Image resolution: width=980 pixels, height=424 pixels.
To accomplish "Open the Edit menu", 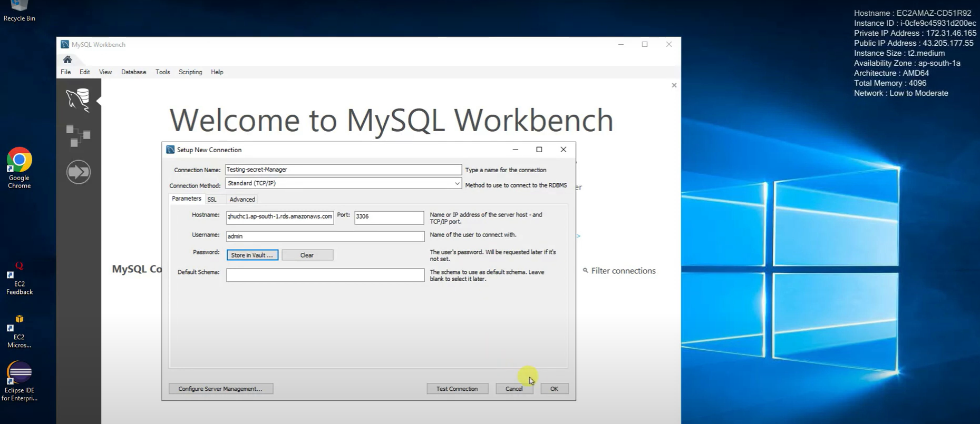I will 85,72.
